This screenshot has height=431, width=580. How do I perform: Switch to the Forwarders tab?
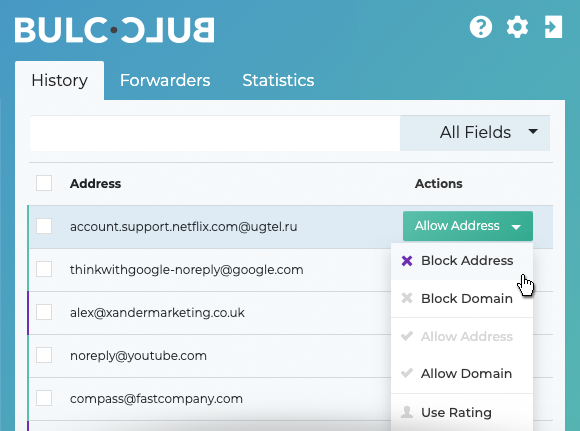[165, 80]
